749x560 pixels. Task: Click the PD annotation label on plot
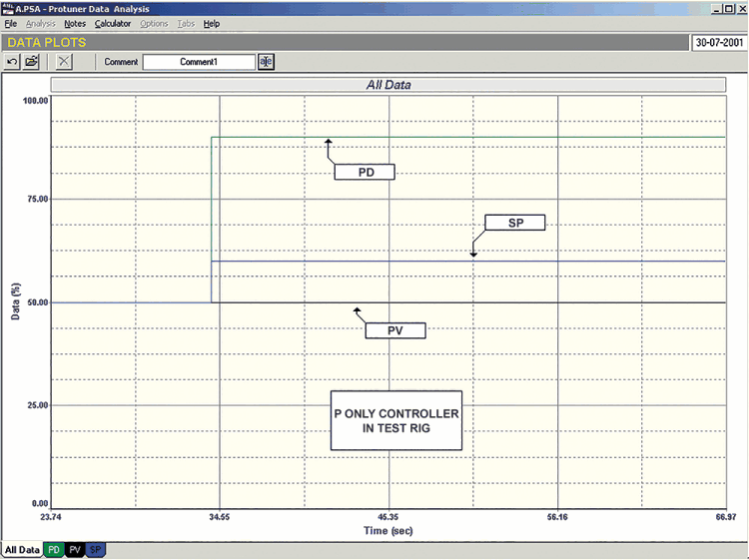coord(365,172)
